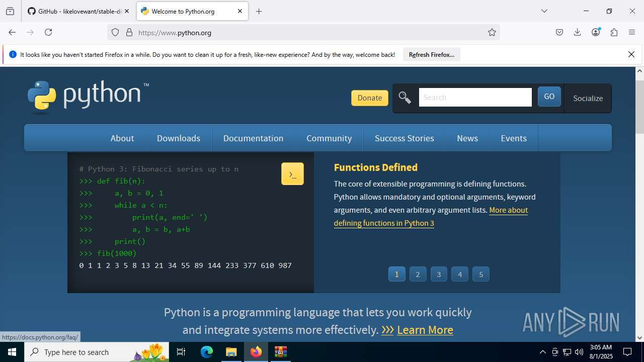Dismiss the Firefox refresh notification bar

click(x=631, y=54)
